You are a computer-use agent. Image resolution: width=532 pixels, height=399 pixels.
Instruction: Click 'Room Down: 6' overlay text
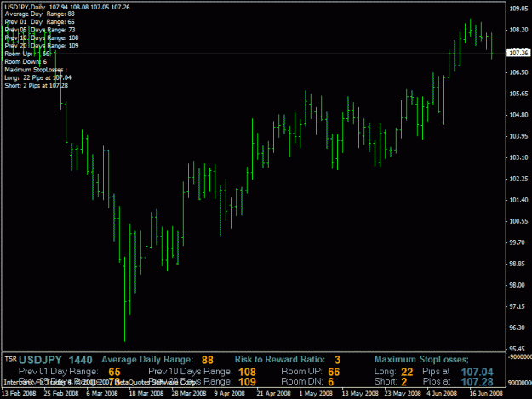(x=26, y=61)
